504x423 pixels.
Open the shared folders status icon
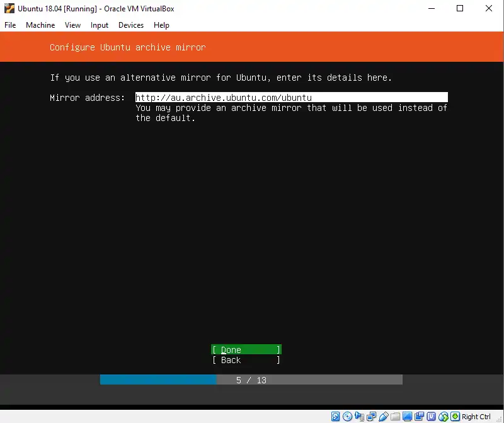[395, 417]
